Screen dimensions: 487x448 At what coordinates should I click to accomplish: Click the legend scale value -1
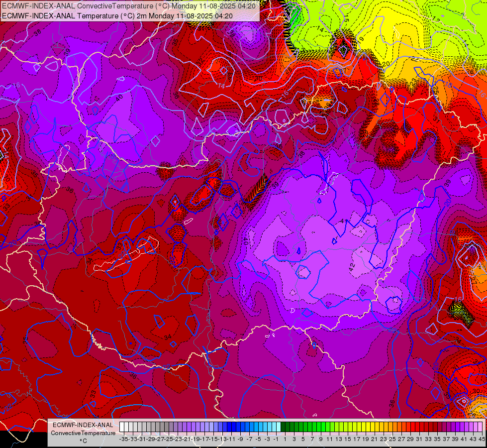click(276, 440)
